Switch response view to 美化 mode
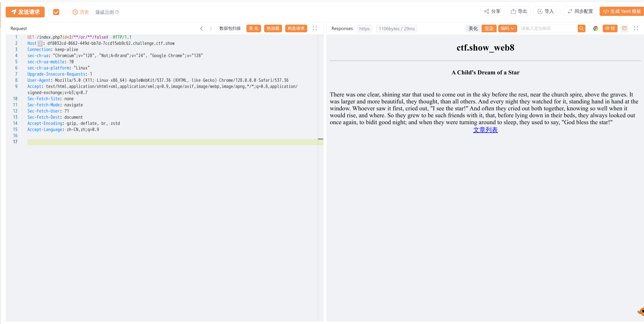This screenshot has width=644, height=324. (473, 28)
